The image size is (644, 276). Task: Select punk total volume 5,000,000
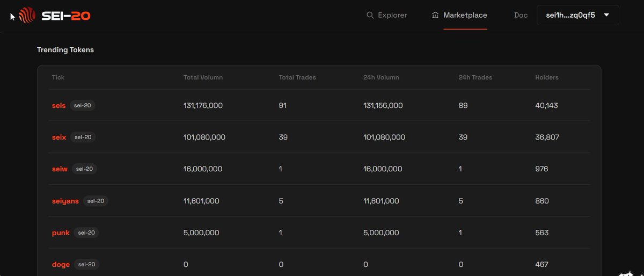click(201, 233)
